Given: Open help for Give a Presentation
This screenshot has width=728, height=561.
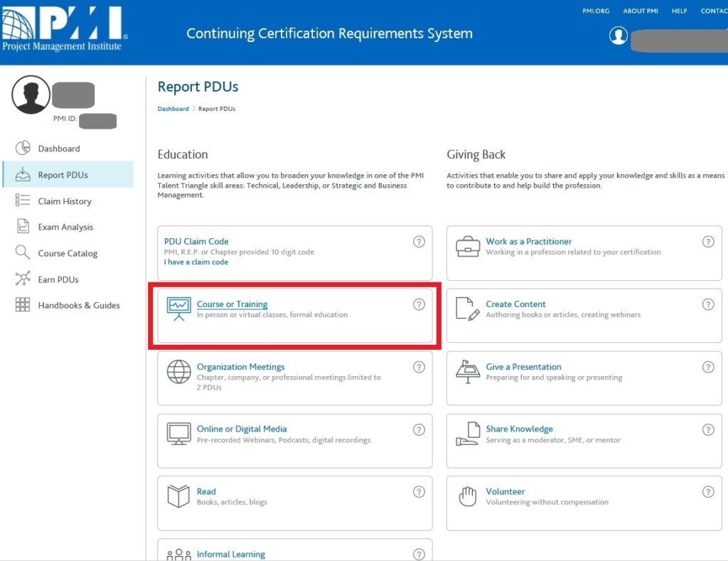Looking at the screenshot, I should tap(708, 367).
